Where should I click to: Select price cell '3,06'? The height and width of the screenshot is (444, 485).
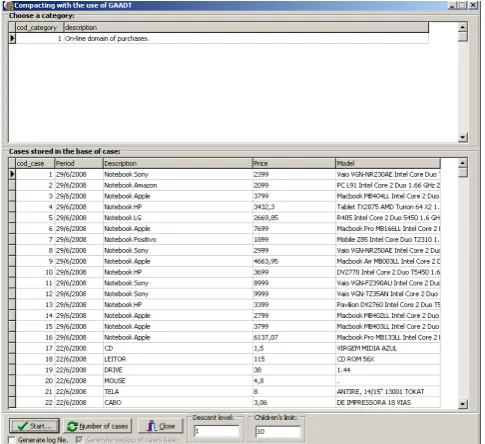(x=294, y=402)
